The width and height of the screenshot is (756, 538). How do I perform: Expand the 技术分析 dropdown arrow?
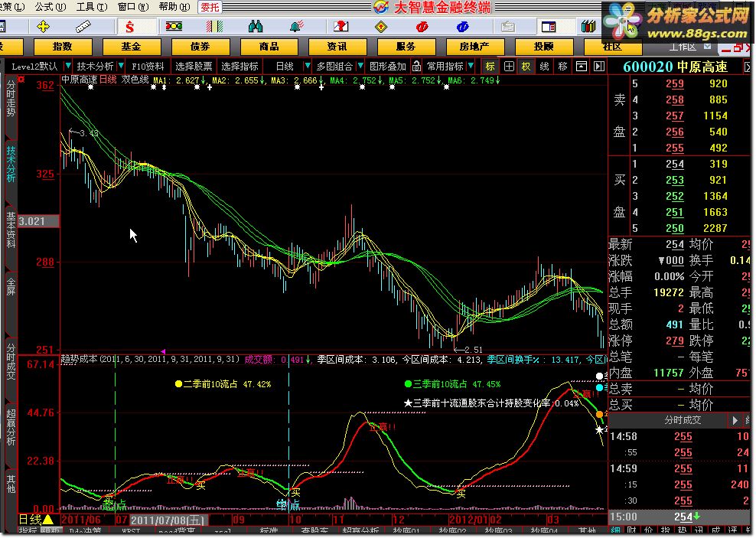click(x=121, y=66)
